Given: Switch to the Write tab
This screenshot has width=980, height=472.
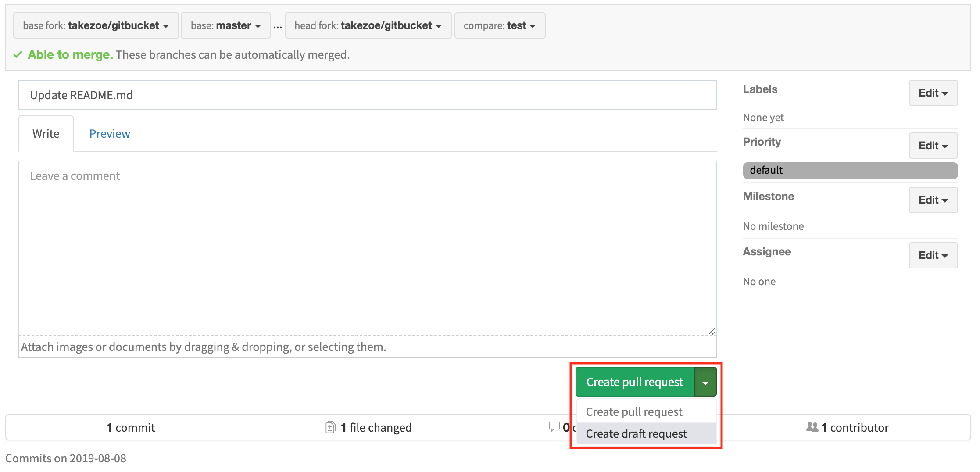Looking at the screenshot, I should pos(46,133).
